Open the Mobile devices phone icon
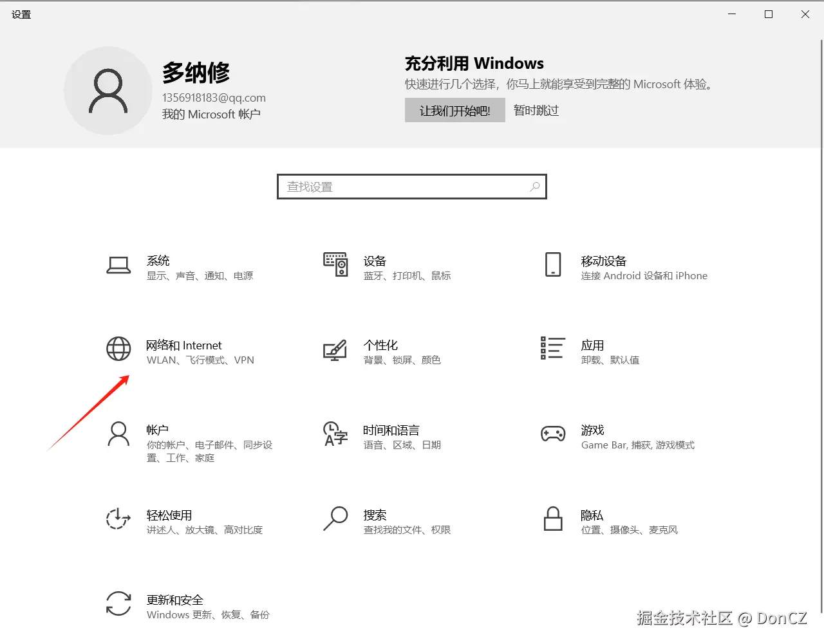The height and width of the screenshot is (644, 824). coord(553,264)
